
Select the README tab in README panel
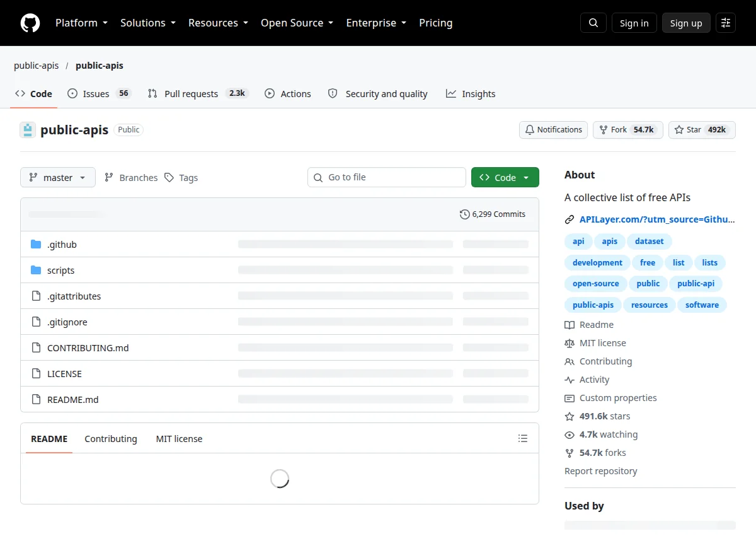(49, 439)
